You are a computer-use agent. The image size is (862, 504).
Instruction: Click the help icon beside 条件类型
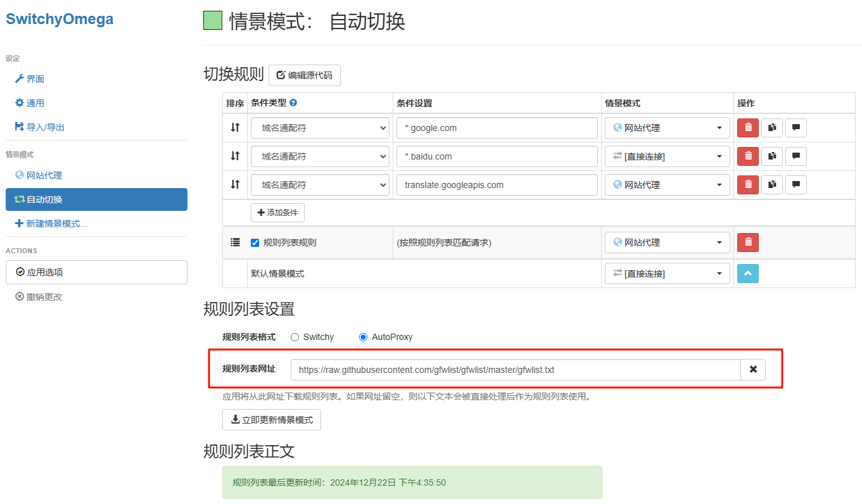(293, 103)
